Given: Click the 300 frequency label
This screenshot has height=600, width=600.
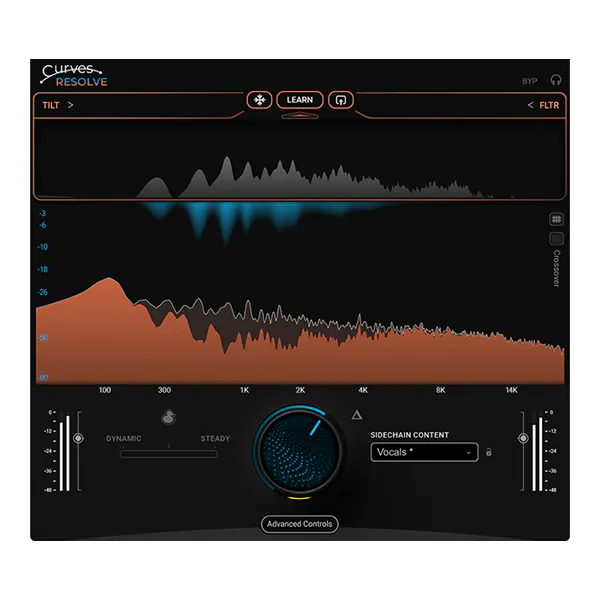Looking at the screenshot, I should (164, 390).
